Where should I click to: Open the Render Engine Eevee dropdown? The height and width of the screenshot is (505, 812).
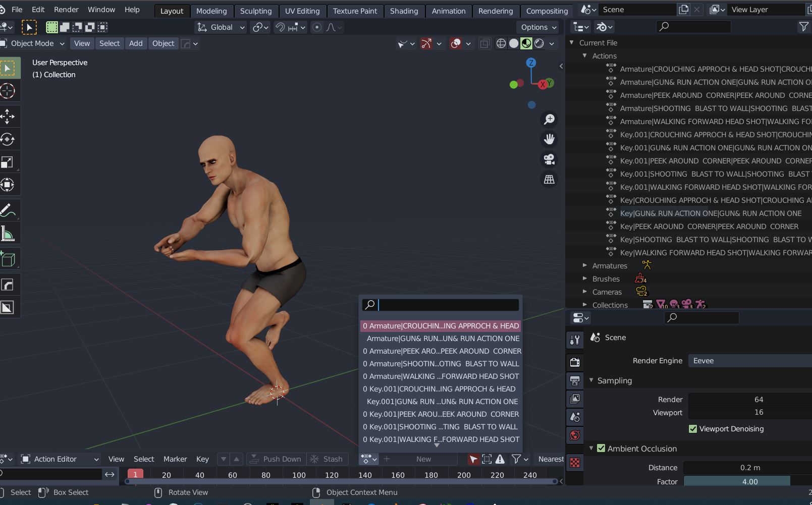click(x=750, y=361)
